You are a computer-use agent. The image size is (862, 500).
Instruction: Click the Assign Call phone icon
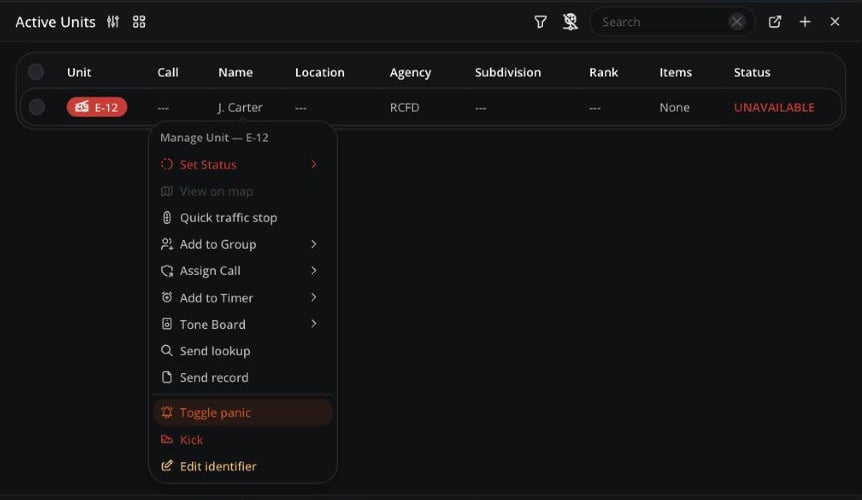[x=167, y=271]
